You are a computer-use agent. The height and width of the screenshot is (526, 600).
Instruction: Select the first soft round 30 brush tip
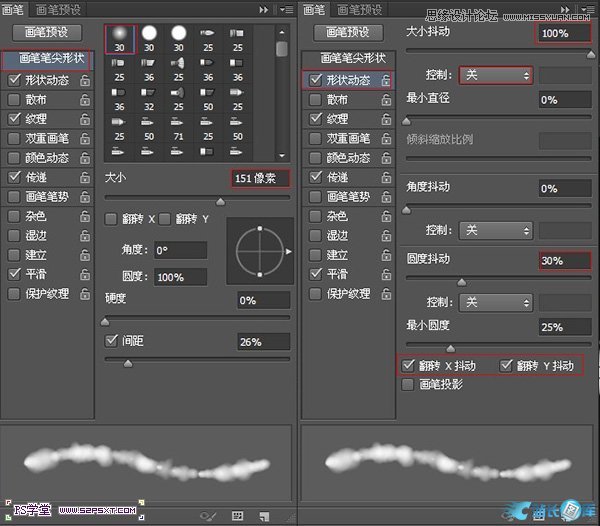(119, 38)
